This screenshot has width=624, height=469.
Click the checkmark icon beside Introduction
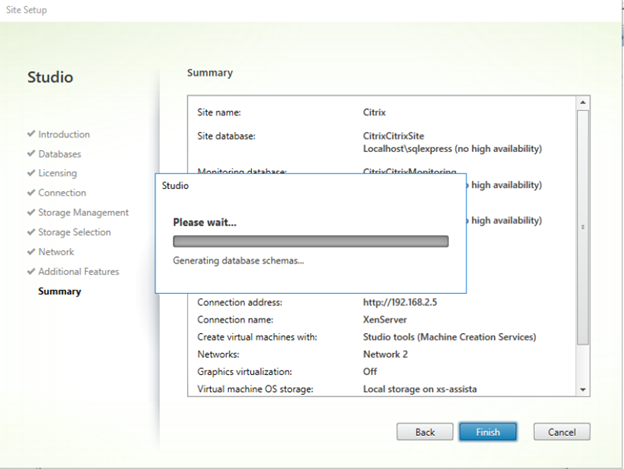coord(32,134)
